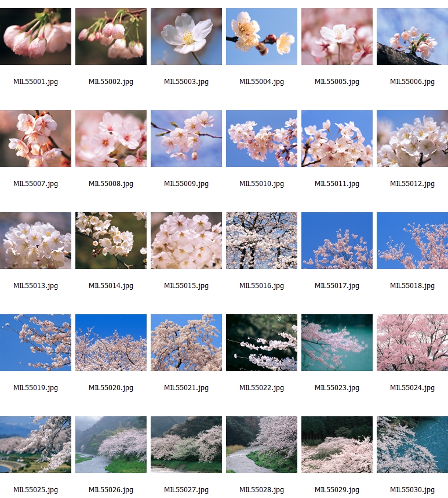Image resolution: width=448 pixels, height=498 pixels.
Task: Open the MIL55001.jpg thumbnail image
Action: (35, 37)
